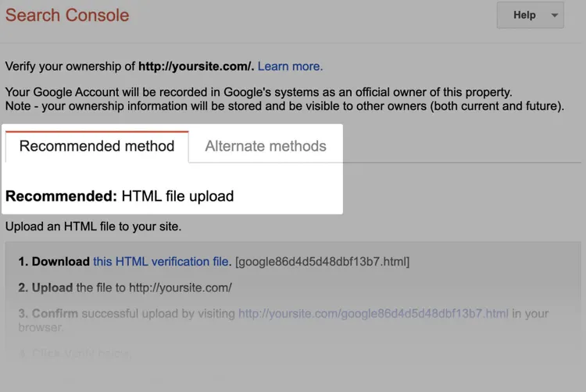The width and height of the screenshot is (586, 392).
Task: Follow the Learn more link
Action: [290, 66]
